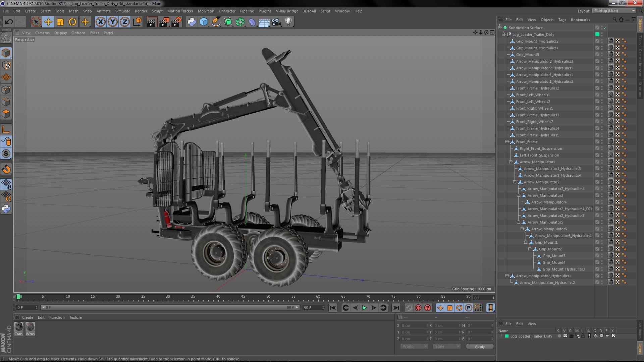The width and height of the screenshot is (644, 362).
Task: Click frame 50 on timeline ruler
Action: coord(268,297)
